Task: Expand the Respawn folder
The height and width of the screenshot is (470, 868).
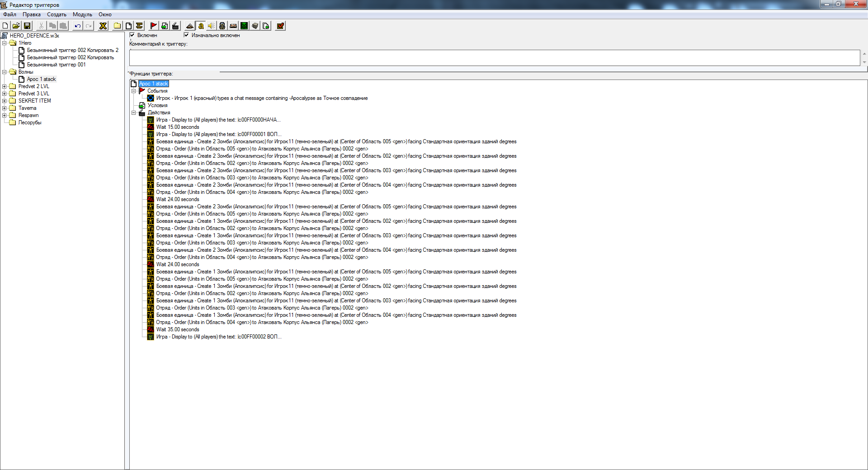Action: pos(5,115)
